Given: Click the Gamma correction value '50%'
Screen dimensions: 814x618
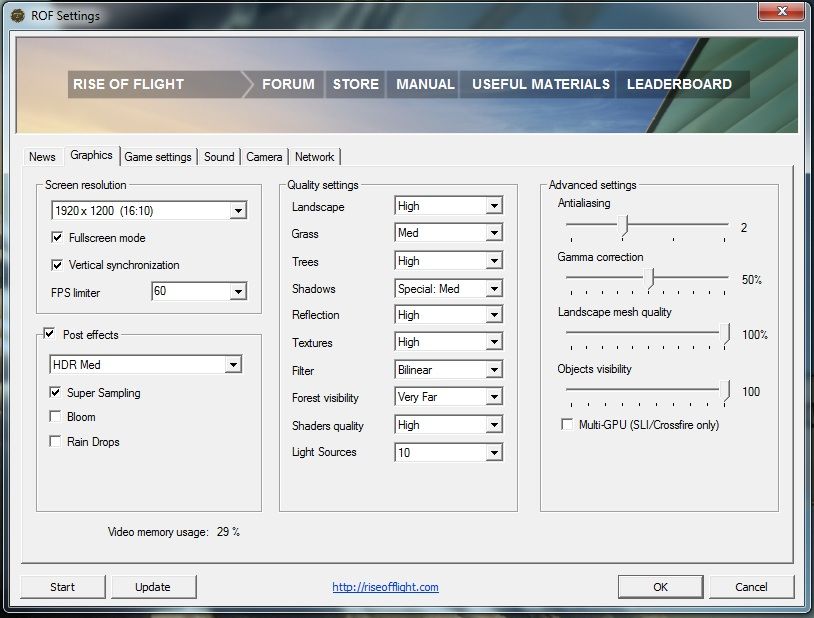Looking at the screenshot, I should [751, 279].
